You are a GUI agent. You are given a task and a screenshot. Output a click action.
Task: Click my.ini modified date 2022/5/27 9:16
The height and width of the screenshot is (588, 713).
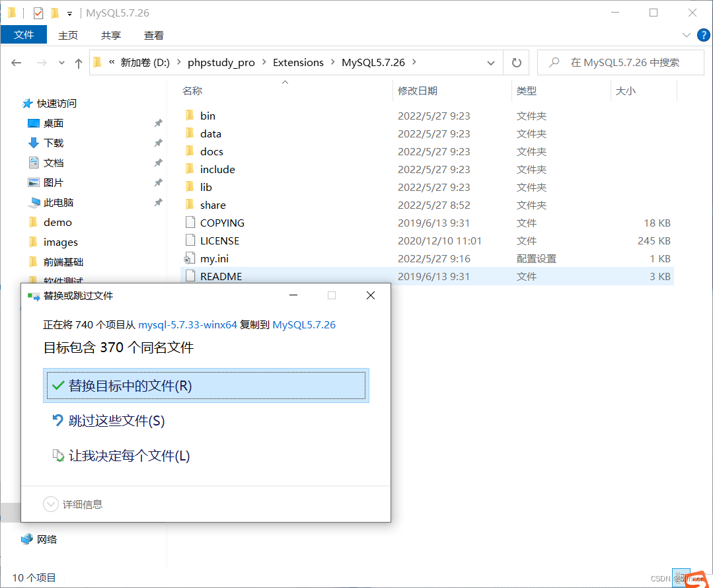point(433,258)
